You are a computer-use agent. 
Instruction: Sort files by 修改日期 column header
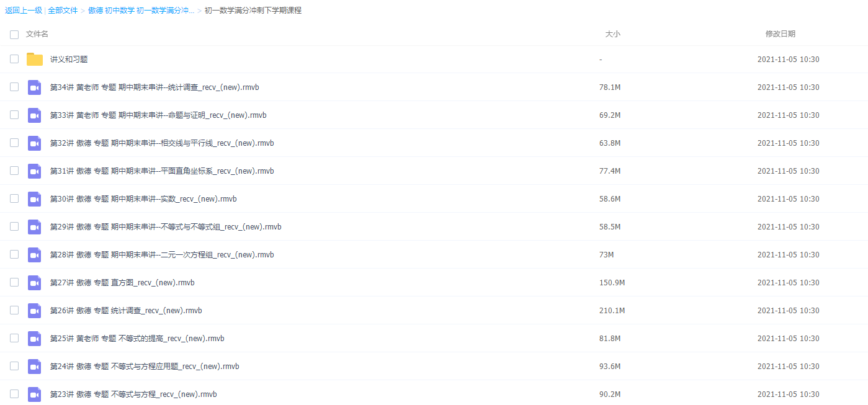coord(780,34)
